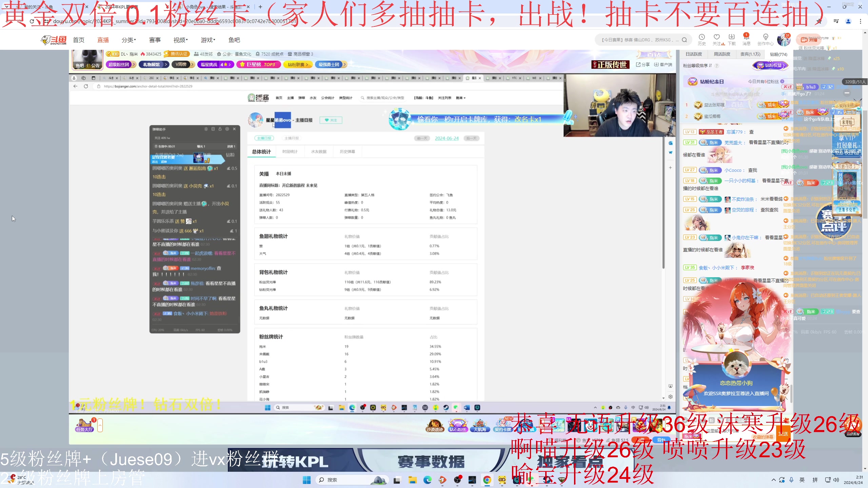Screen dimensions: 868x488
Task: Open Windows Start button on taskbar
Action: pos(307,480)
